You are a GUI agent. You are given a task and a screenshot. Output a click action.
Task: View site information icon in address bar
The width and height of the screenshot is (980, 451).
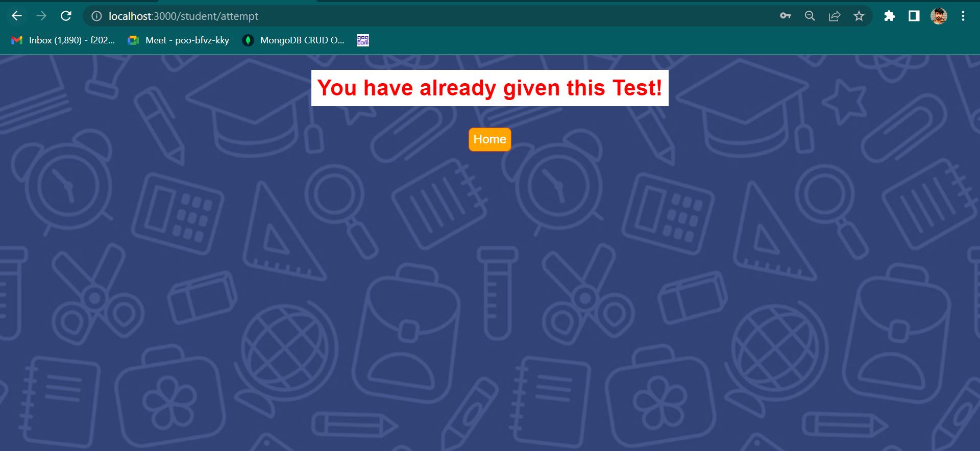pos(96,16)
